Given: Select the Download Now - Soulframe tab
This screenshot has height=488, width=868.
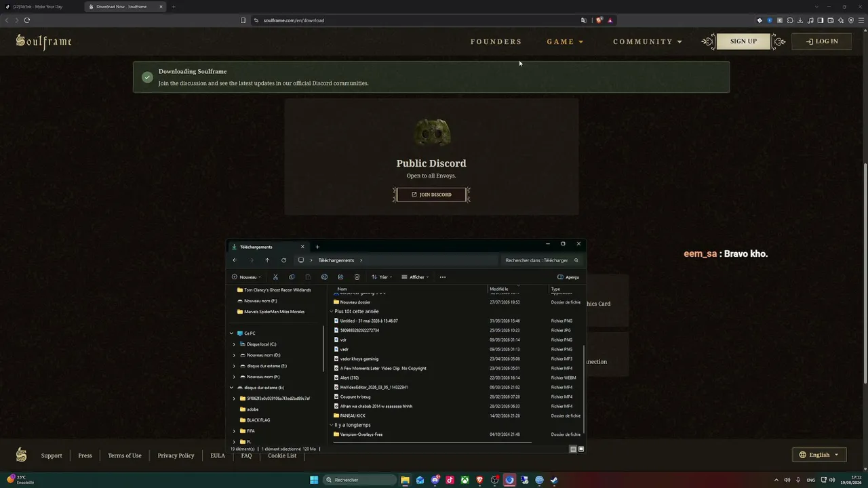Looking at the screenshot, I should [x=126, y=7].
